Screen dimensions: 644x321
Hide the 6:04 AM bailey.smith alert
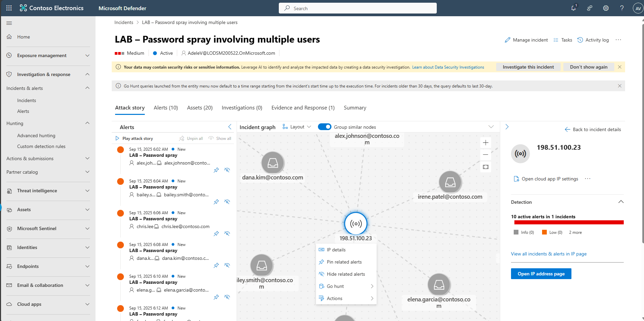[x=227, y=202]
